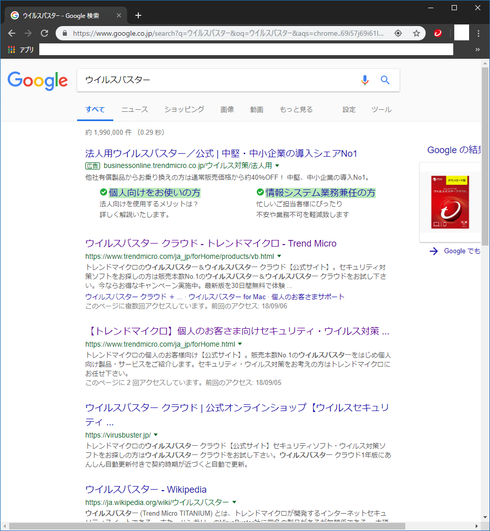Screen dimensions: 490x531
Task: Click the blue magnifier search button
Action: point(385,80)
